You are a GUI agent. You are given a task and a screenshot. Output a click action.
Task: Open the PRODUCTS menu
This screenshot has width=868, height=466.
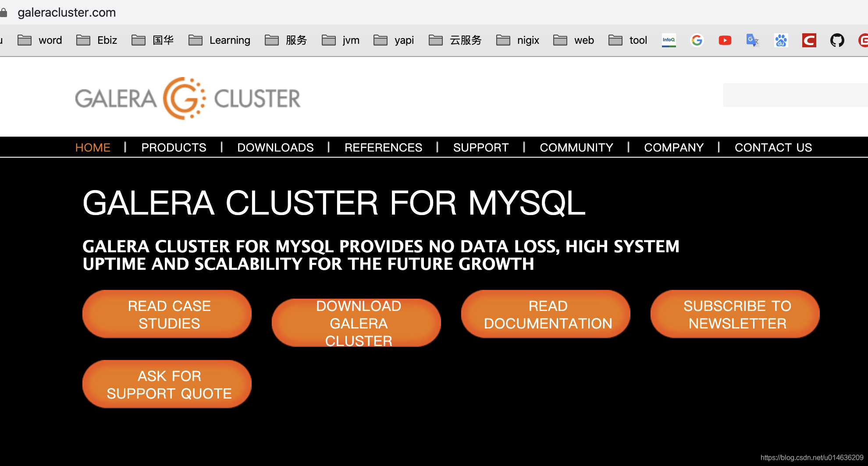point(174,148)
